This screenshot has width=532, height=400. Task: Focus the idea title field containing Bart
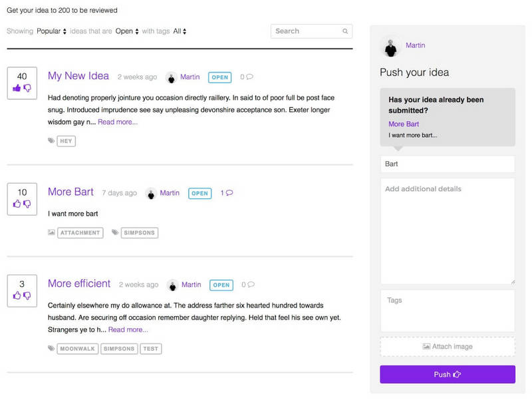[448, 164]
